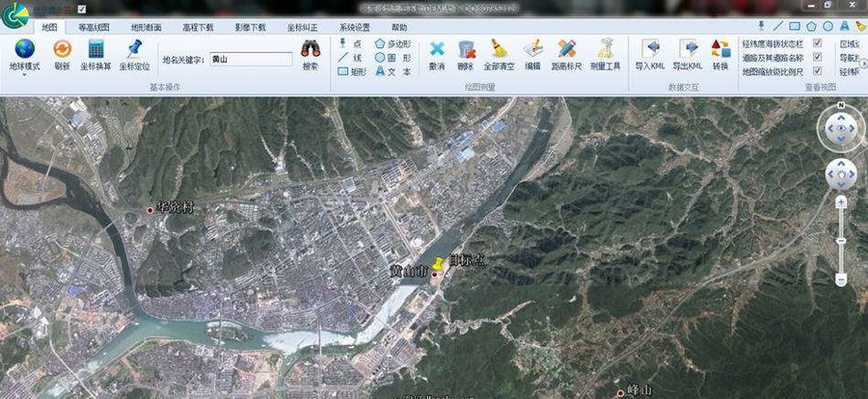Select the 坐标定位 pushpin tool
Image resolution: width=868 pixels, height=399 pixels.
[x=134, y=53]
